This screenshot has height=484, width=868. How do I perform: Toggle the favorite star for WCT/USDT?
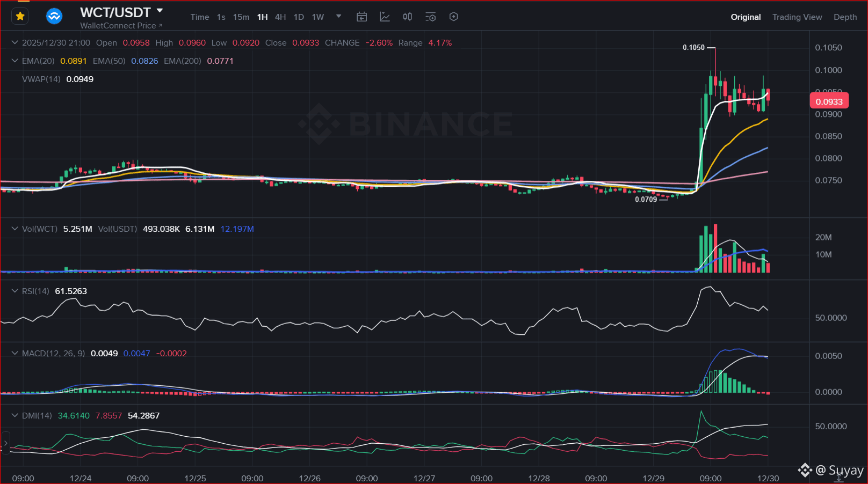click(20, 17)
